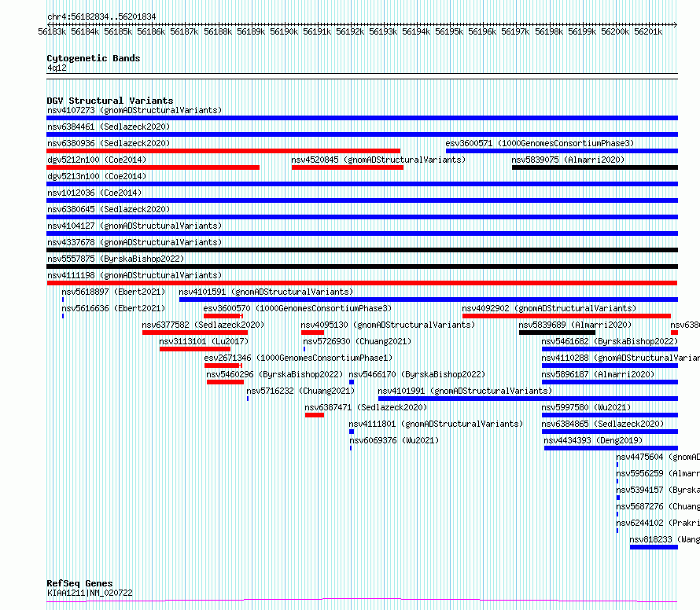Select the nsv4111198 gnomAD label

134,275
